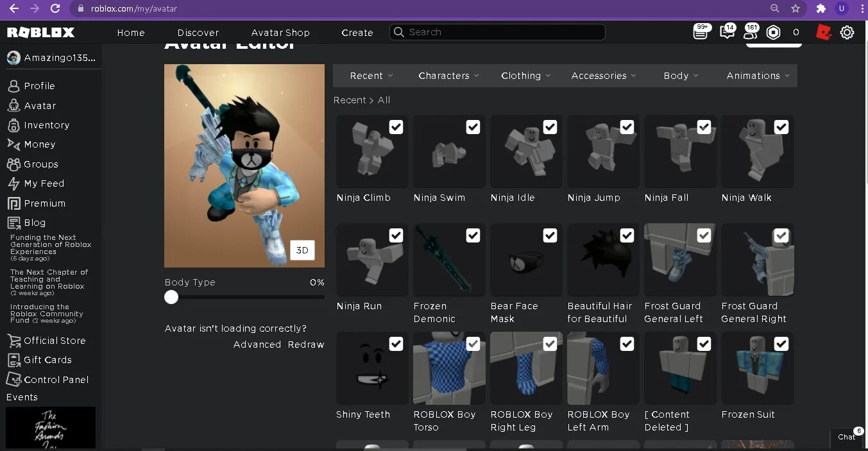This screenshot has height=451, width=868.
Task: Expand the Recent dropdown menu
Action: click(371, 76)
